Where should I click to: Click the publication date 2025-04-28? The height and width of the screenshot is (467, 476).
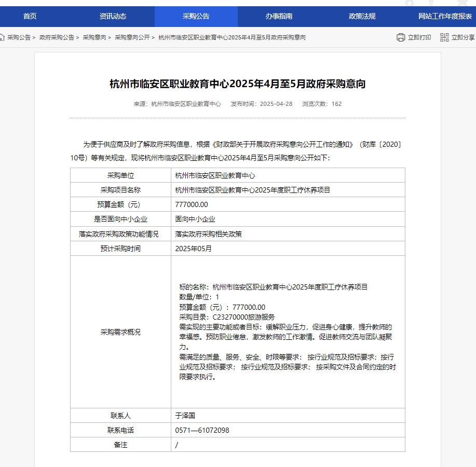click(276, 104)
